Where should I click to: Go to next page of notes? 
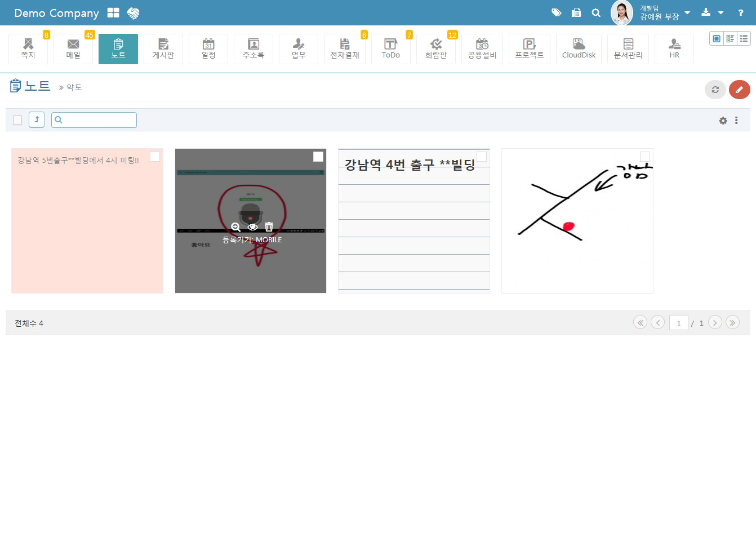[715, 322]
